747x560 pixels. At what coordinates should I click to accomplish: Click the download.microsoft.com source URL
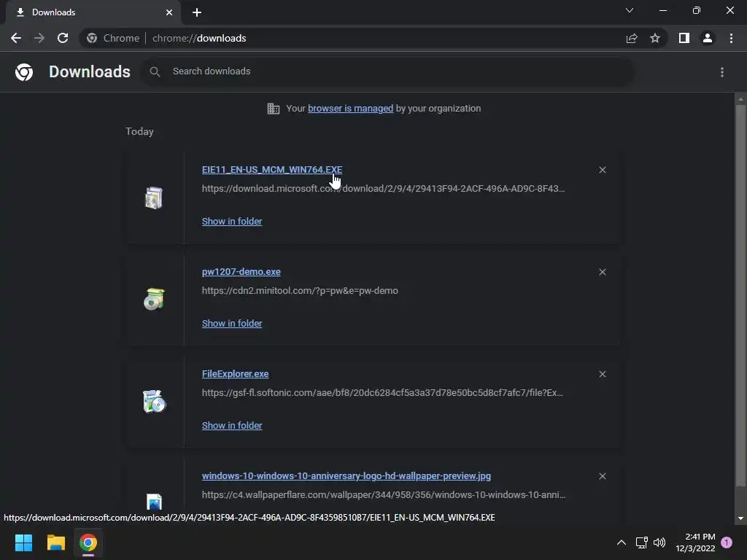tap(383, 189)
